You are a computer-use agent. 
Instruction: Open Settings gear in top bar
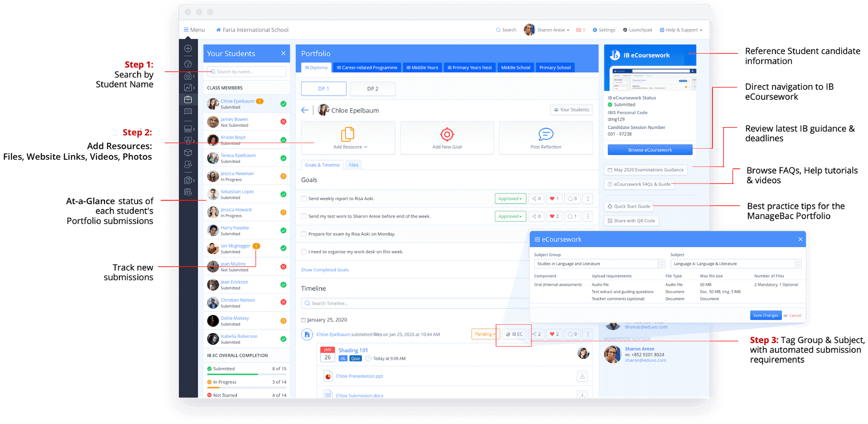point(604,30)
